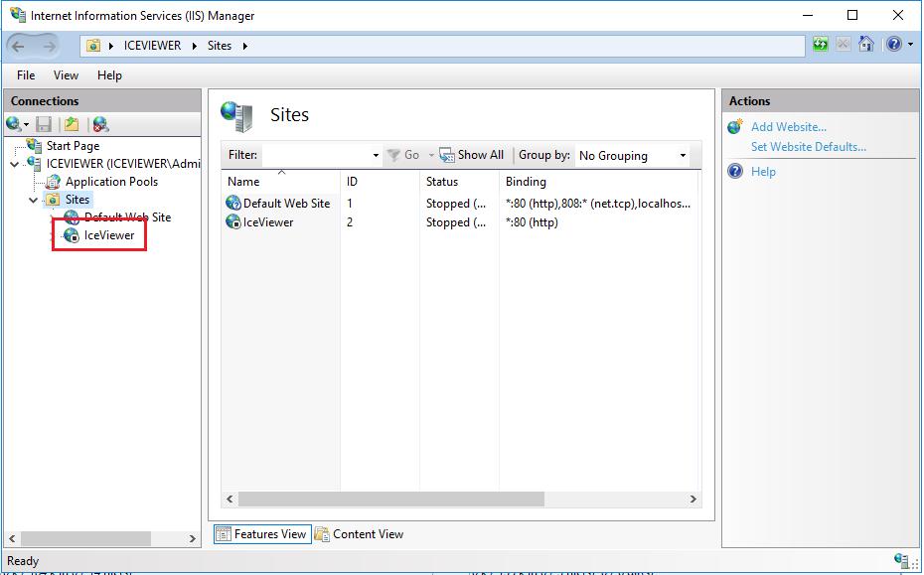The height and width of the screenshot is (575, 924).
Task: Select Start Page in the tree
Action: tap(74, 146)
